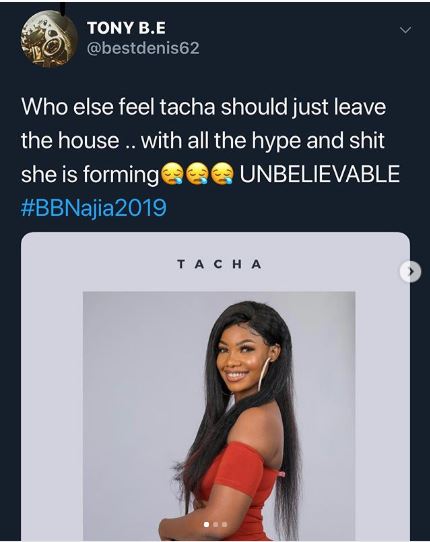Screen dimensions: 430x542
Task: Click the word UNBELIEVABLE in tweet
Action: tap(320, 174)
